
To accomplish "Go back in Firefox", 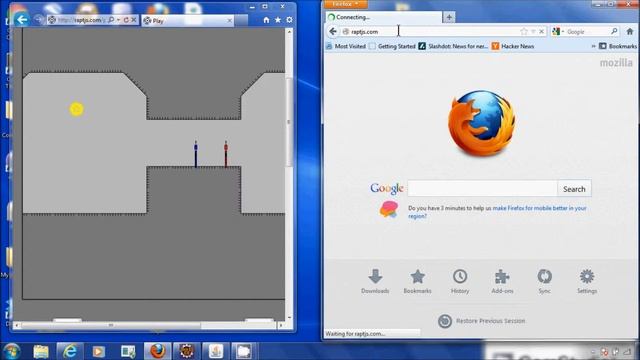I will pos(333,31).
